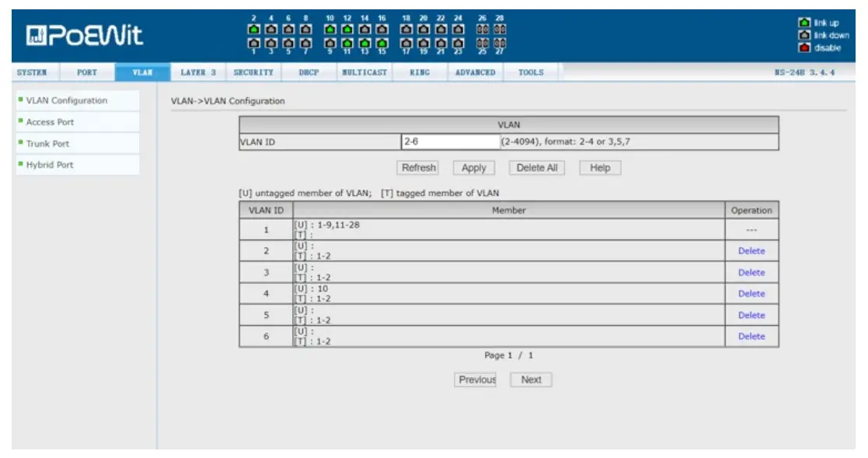Click the port 1 icon
The image size is (868, 458).
coord(254,43)
